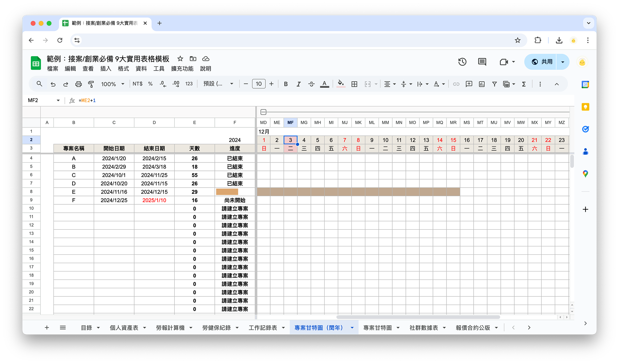This screenshot has height=364, width=619.
Task: Click the paint format roller icon
Action: 91,84
